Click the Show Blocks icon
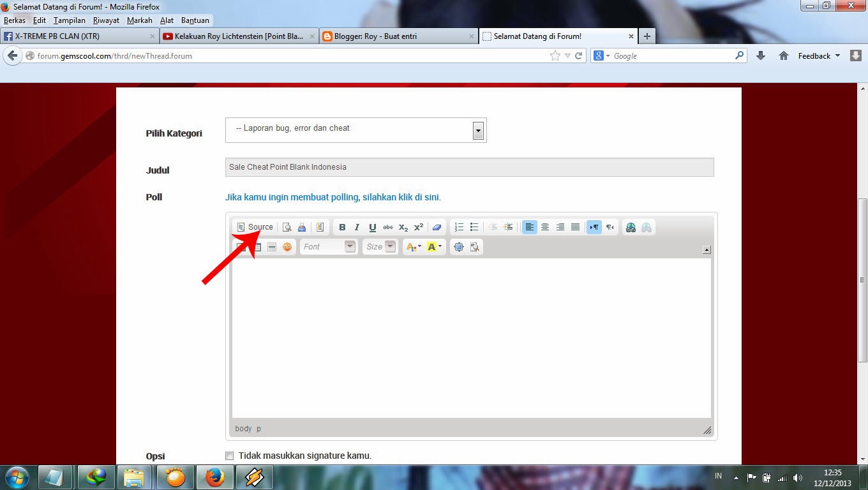This screenshot has width=868, height=490. [x=474, y=247]
